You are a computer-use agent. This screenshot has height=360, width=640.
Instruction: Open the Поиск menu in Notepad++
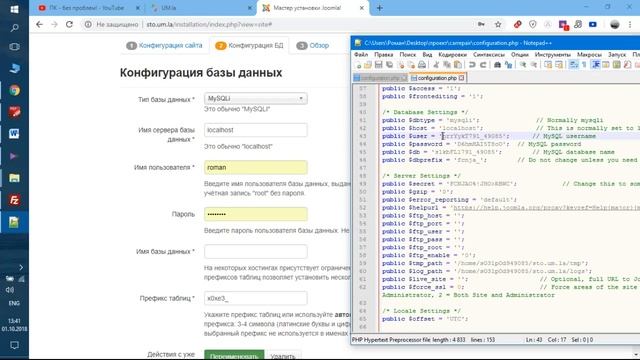click(407, 54)
